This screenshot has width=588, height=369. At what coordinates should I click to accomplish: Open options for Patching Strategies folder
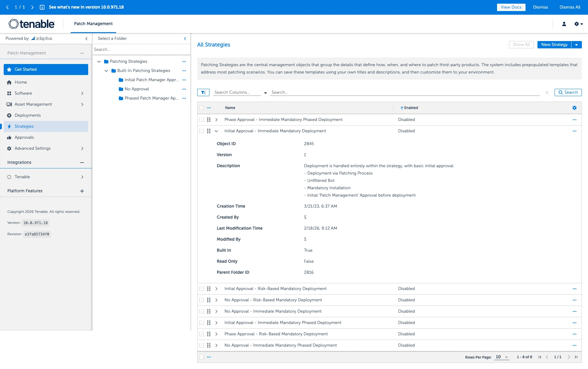pos(184,62)
